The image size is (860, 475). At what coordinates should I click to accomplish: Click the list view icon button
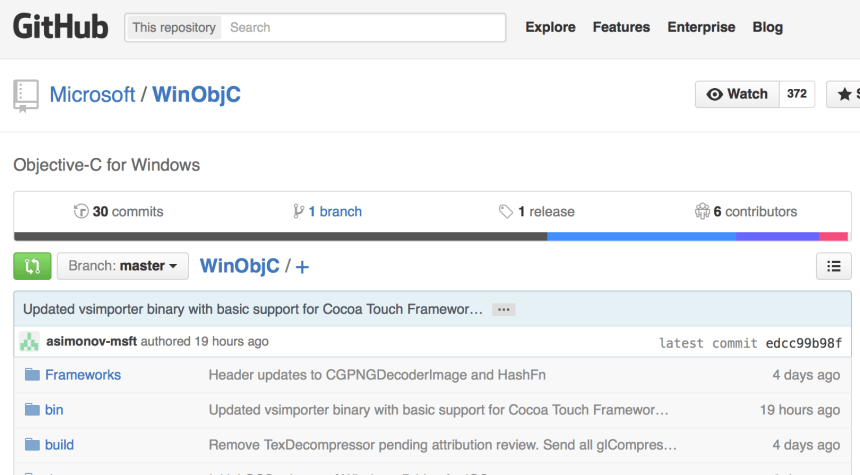(x=833, y=266)
